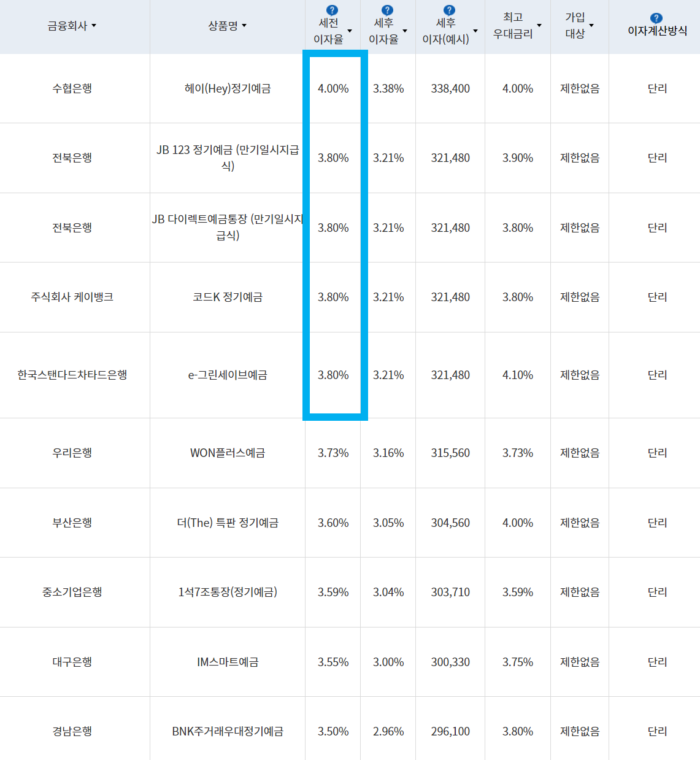The image size is (700, 760).
Task: Click 300,330 after-tax interest value
Action: (x=450, y=662)
